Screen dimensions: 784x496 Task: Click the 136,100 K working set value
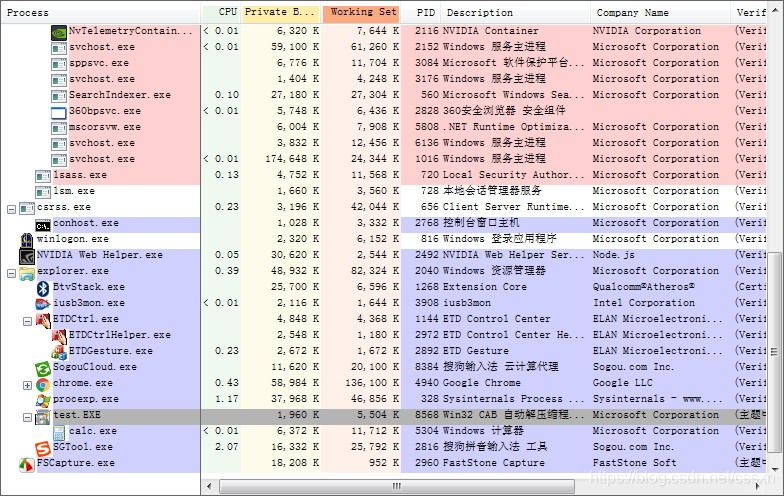pos(372,383)
